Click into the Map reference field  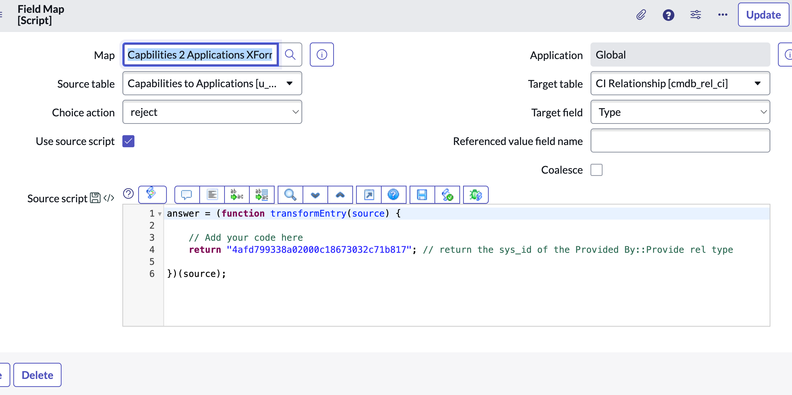200,55
